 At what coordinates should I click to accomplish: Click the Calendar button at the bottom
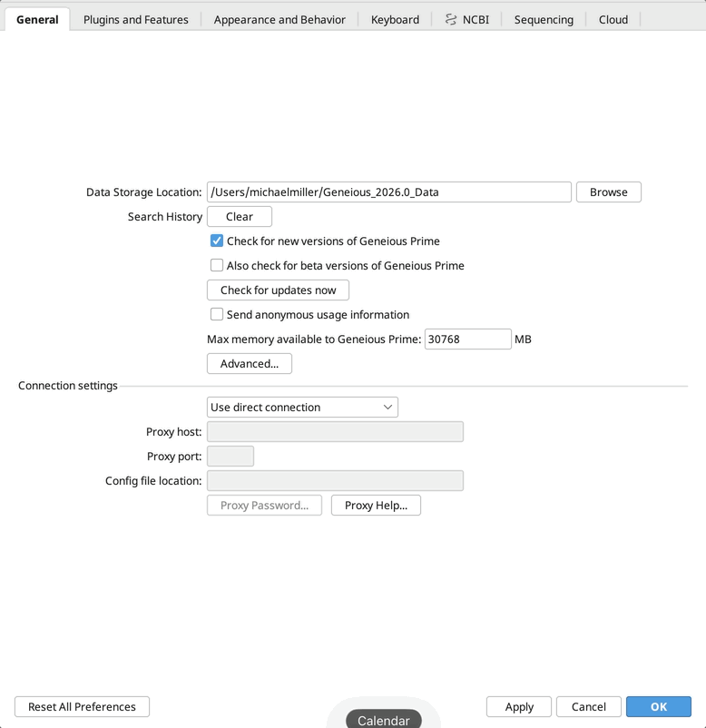tap(383, 720)
